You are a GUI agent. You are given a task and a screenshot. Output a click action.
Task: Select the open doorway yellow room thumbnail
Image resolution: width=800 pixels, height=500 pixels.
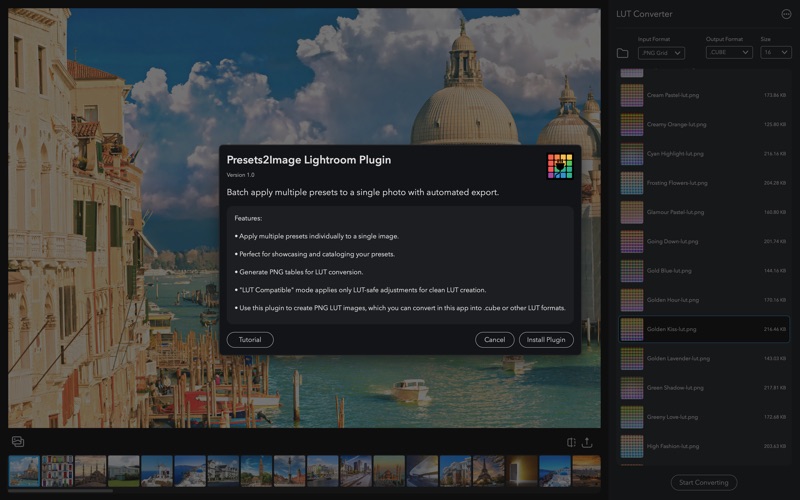[521, 471]
